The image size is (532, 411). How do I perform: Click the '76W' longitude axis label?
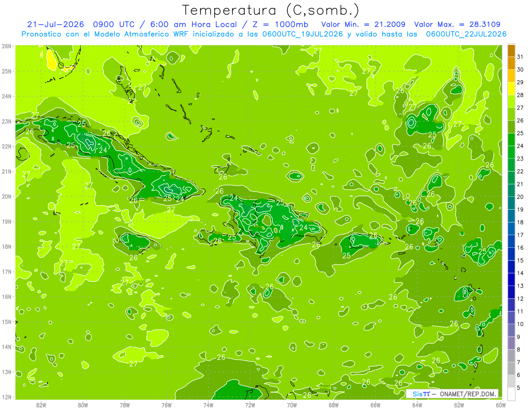pyautogui.click(x=166, y=405)
